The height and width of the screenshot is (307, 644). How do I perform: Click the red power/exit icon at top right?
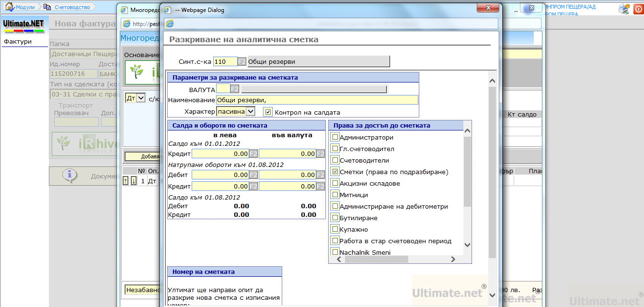coord(638,9)
